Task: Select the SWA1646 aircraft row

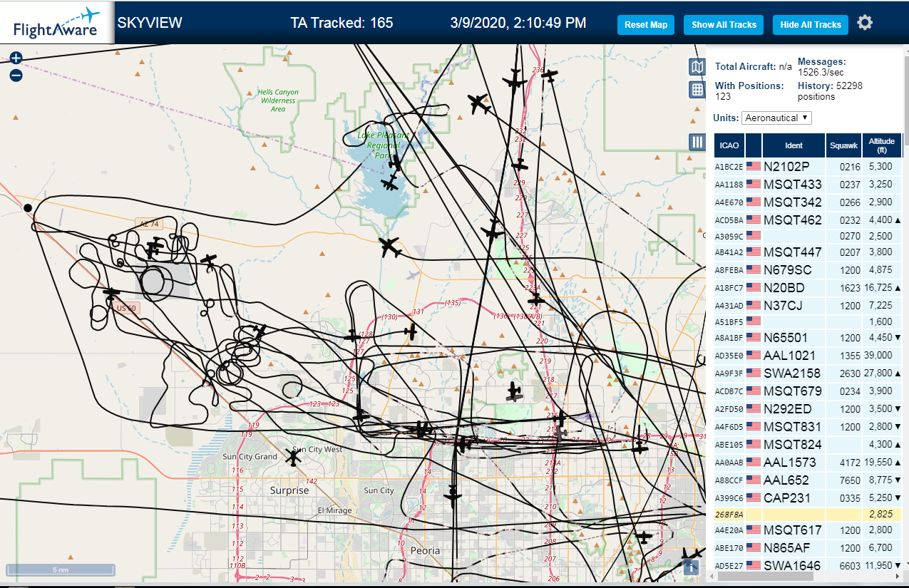Action: (x=808, y=566)
